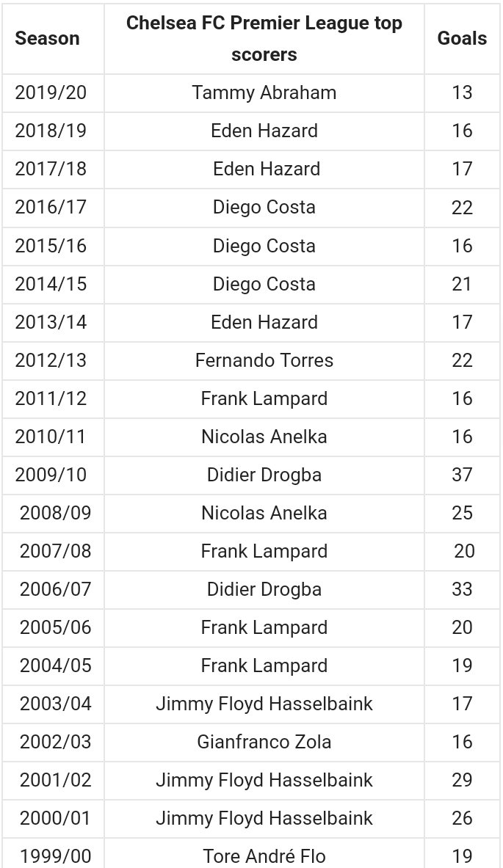
Task: Click the Season column header
Action: pos(47,38)
